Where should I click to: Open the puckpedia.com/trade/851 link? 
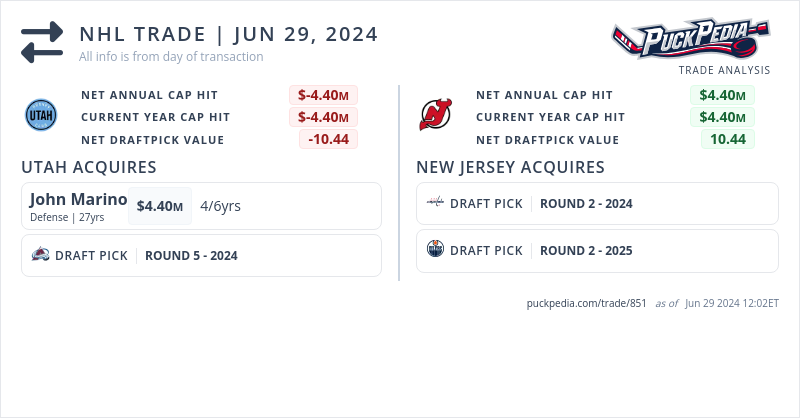(586, 303)
